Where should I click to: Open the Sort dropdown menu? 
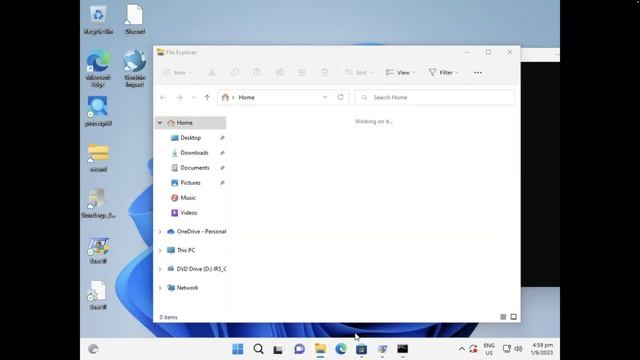pos(359,73)
